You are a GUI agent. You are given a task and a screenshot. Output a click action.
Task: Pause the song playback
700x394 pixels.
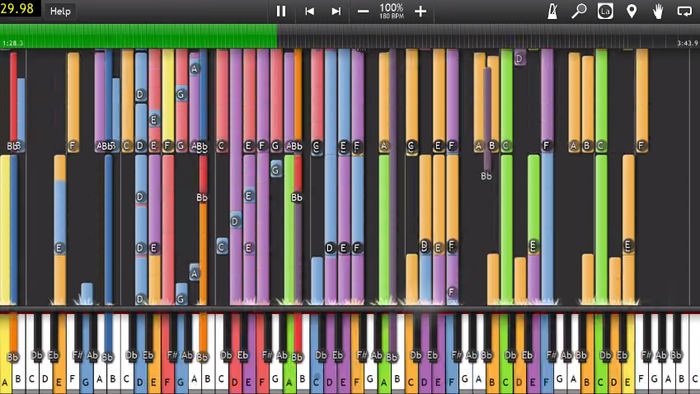tap(281, 11)
